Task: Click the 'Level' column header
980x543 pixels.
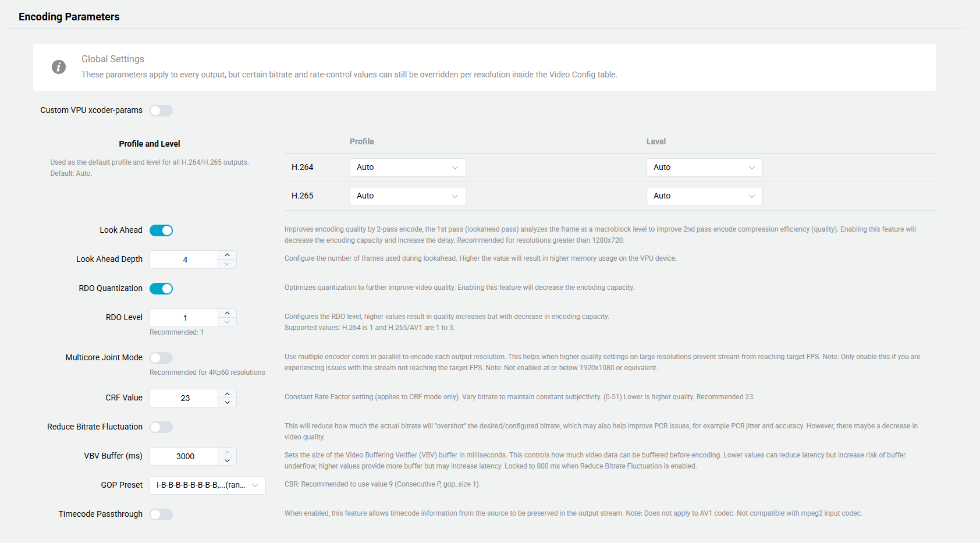Action: pos(656,141)
